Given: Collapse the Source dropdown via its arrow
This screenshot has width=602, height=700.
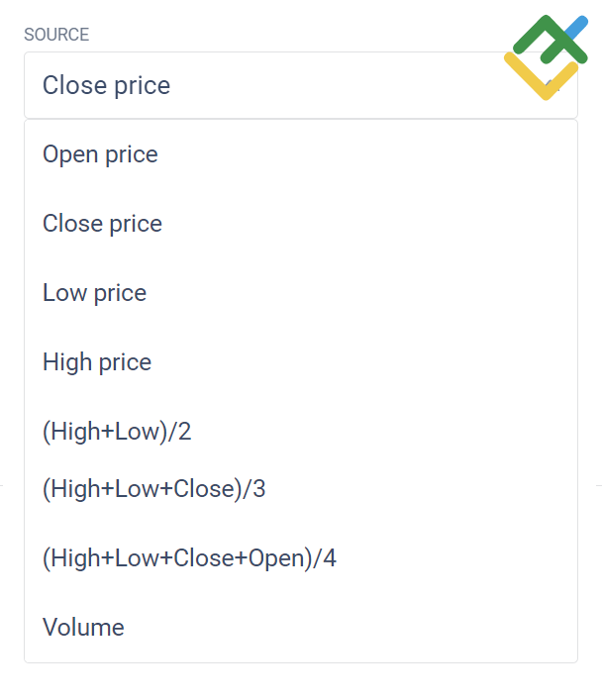Looking at the screenshot, I should tap(552, 85).
